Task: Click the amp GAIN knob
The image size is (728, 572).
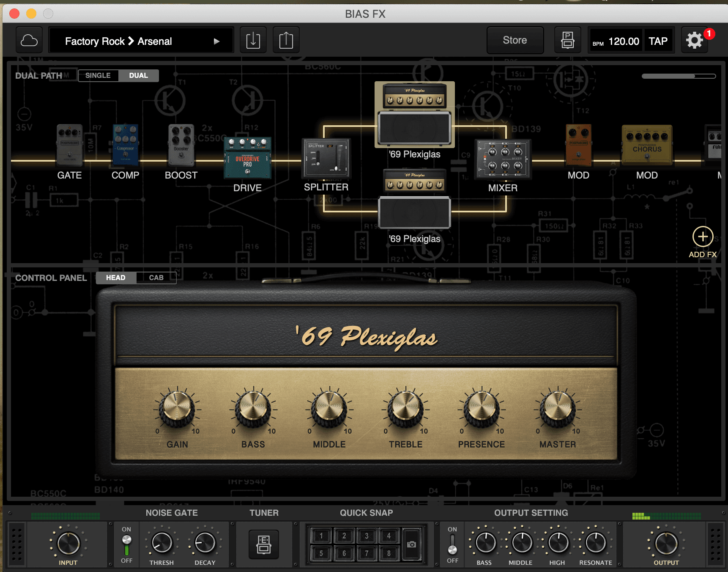Action: pos(177,408)
